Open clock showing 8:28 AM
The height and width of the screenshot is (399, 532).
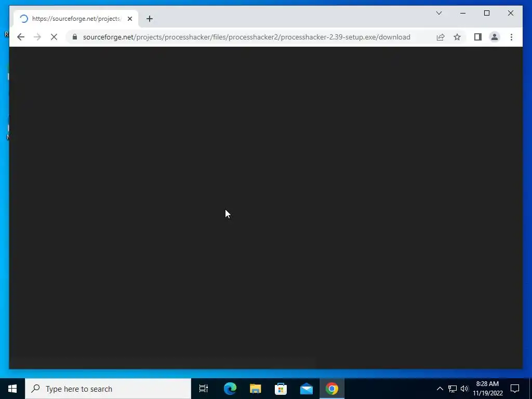487,389
